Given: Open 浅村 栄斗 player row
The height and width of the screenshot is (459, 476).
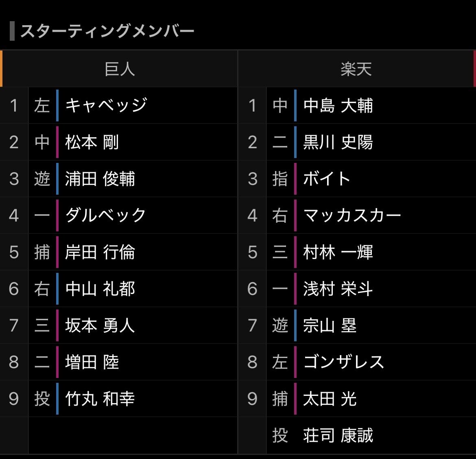Looking at the screenshot, I should tap(338, 289).
